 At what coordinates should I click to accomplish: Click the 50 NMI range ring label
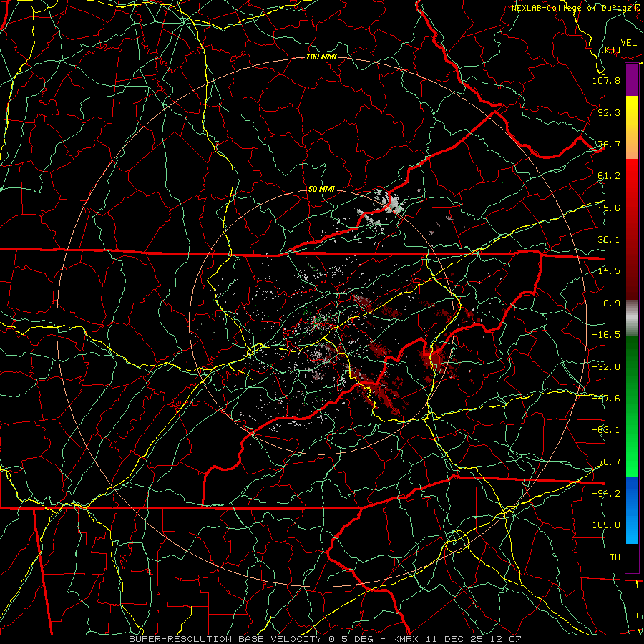(x=321, y=189)
